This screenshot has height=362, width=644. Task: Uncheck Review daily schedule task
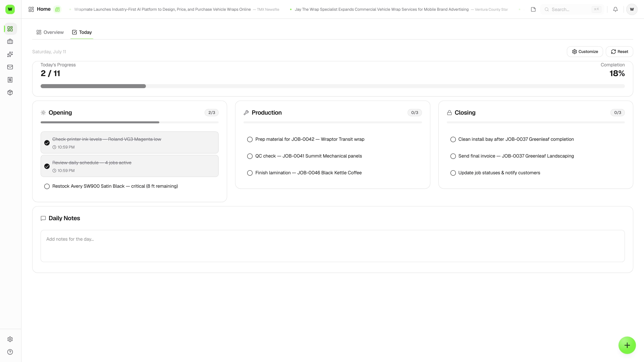tap(47, 166)
